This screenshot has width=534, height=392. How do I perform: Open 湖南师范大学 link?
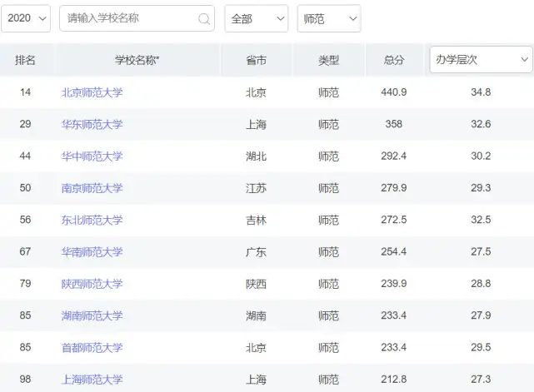[92, 315]
